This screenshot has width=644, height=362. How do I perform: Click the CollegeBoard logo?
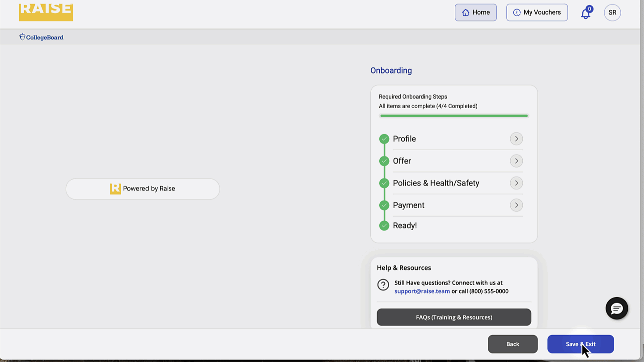tap(41, 37)
